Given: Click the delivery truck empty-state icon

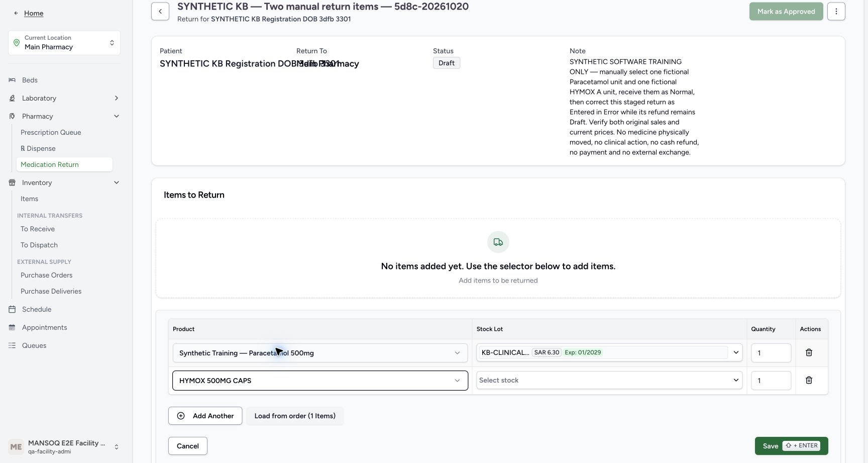Looking at the screenshot, I should tap(498, 242).
